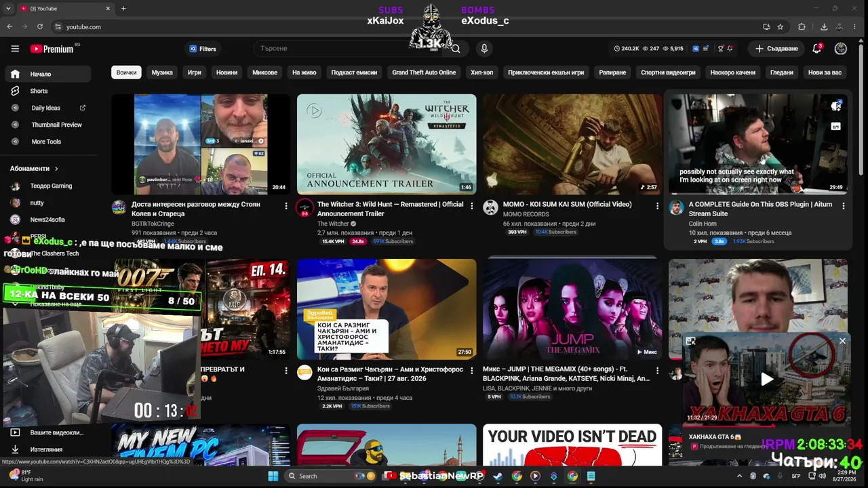
Task: Open the vidIQ logo icon in stats bar
Action: pos(695,49)
